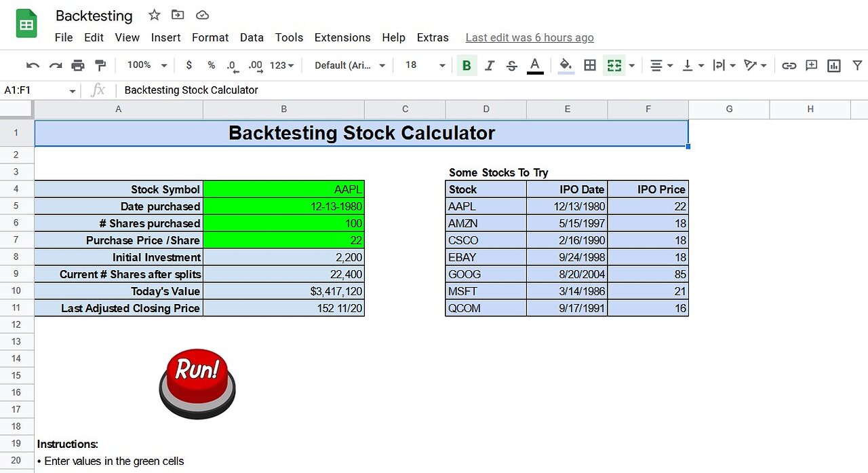Viewport: 868px width, 473px height.
Task: Click the select-all corner box
Action: (x=16, y=109)
